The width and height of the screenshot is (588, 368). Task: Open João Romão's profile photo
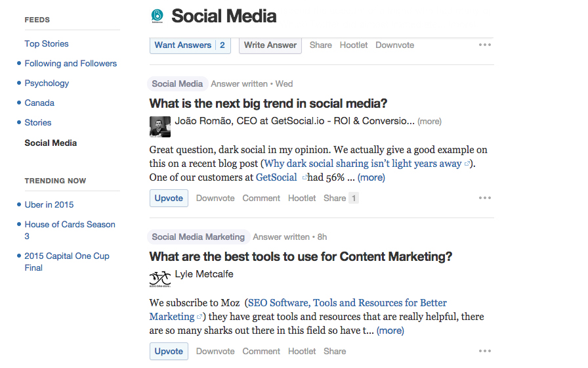coord(160,127)
